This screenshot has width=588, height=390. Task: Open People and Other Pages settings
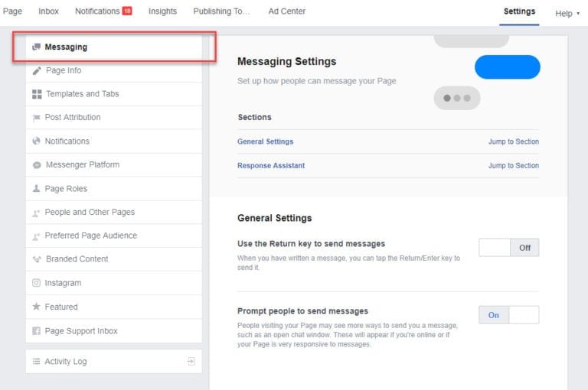pyautogui.click(x=114, y=213)
